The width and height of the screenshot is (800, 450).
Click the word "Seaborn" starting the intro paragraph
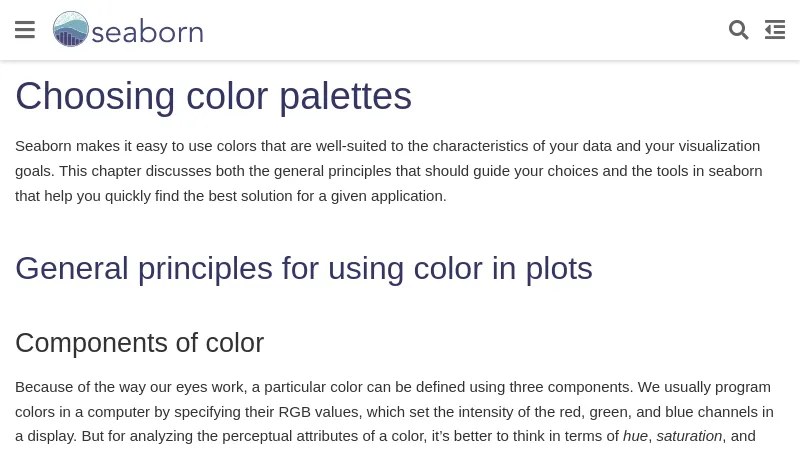(43, 146)
